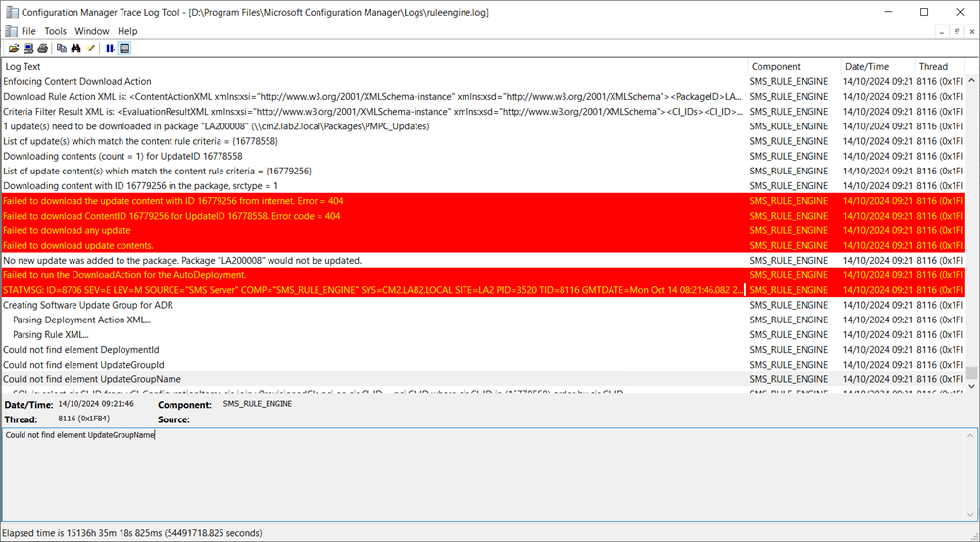Screen dimensions: 980x542
Task: Click the Component value in the details pane
Action: pyautogui.click(x=258, y=404)
